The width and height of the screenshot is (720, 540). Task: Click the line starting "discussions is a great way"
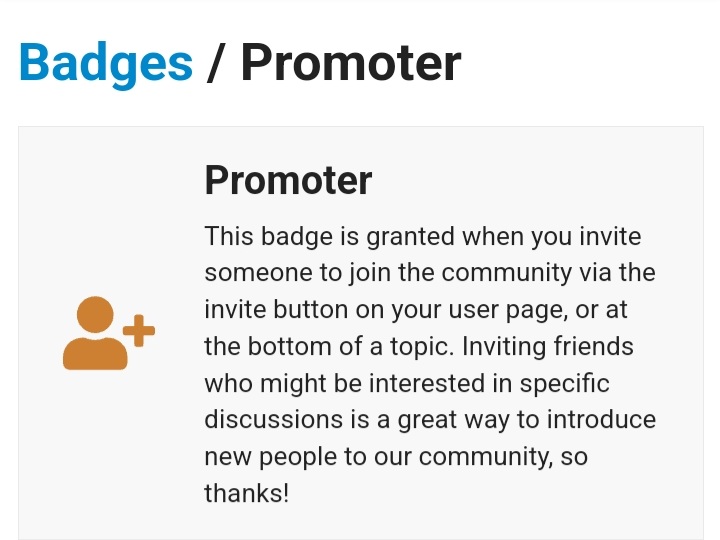[x=430, y=420]
